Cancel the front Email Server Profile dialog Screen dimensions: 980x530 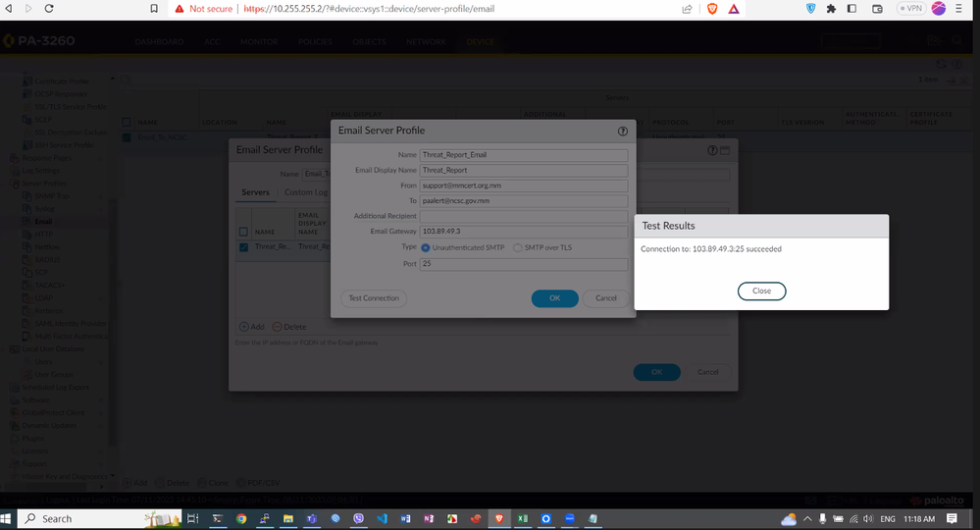click(x=605, y=298)
